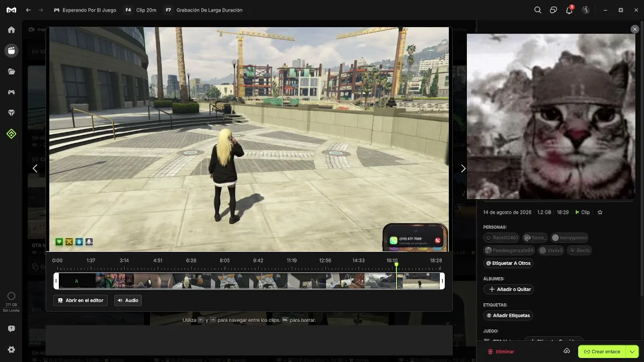Select the Viviix3 person tag
Viewport: 644px width, 362px height.
pos(551,250)
